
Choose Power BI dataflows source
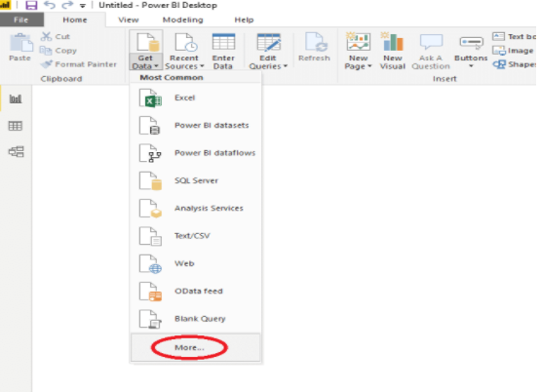coord(196,153)
